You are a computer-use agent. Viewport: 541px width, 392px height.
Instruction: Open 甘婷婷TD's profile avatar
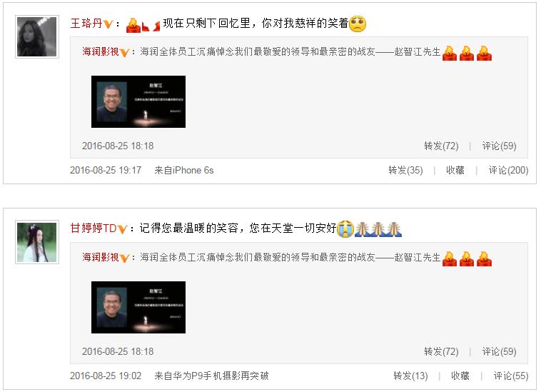point(37,242)
